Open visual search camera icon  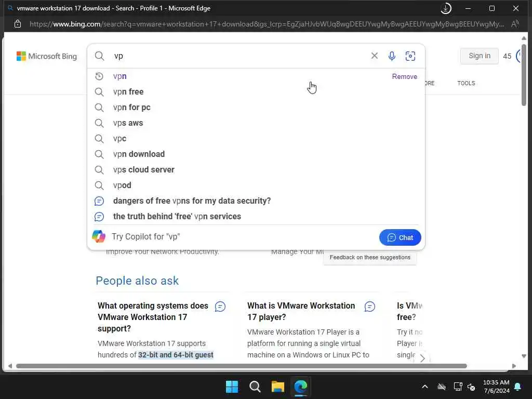(x=410, y=56)
